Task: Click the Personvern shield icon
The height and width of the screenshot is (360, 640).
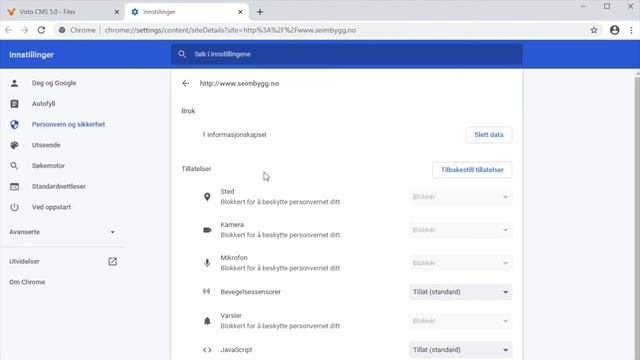Action: click(x=14, y=124)
